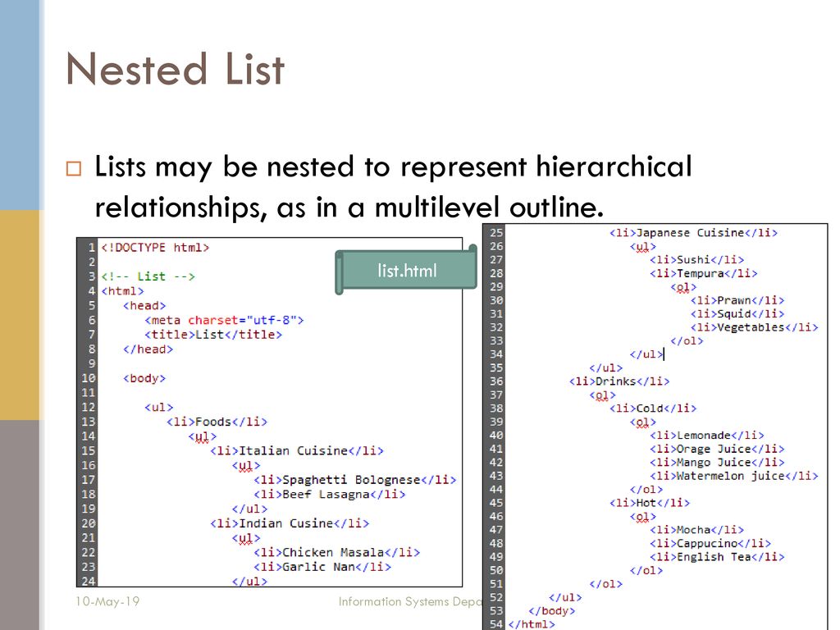Click the "<!DOCTYPE html>" code line

coord(155,248)
